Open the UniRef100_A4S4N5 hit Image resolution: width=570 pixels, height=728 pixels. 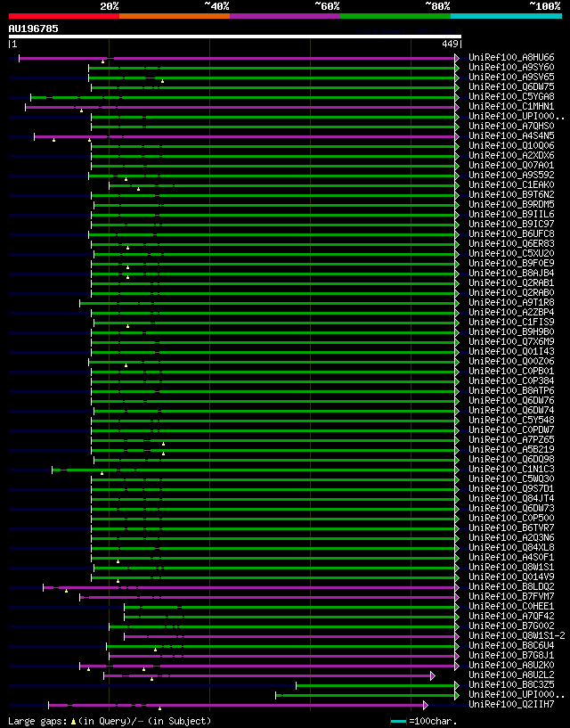(x=511, y=136)
